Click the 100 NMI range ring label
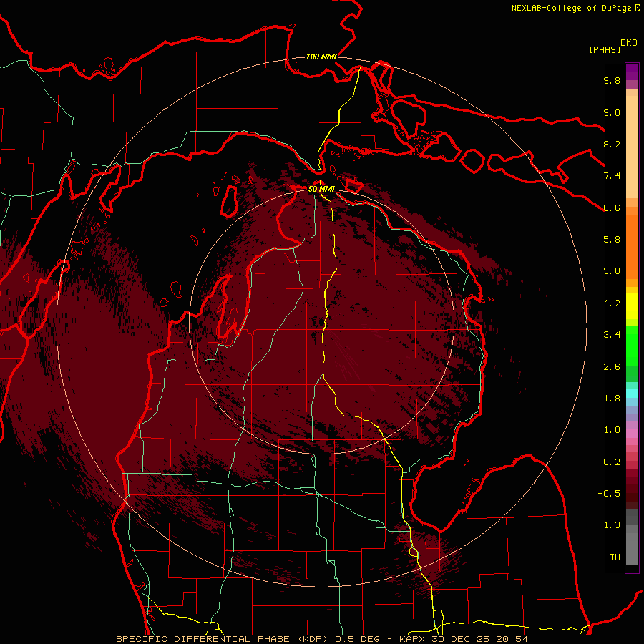The height and width of the screenshot is (644, 644). (321, 57)
